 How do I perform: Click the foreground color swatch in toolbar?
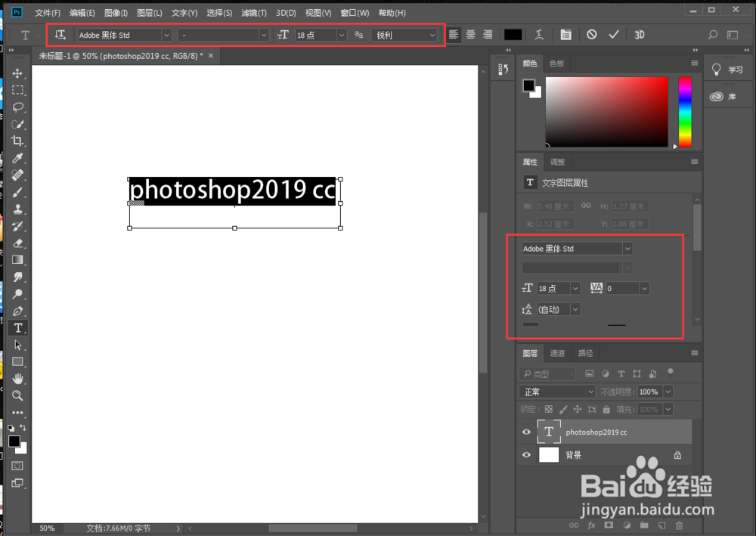click(x=14, y=441)
